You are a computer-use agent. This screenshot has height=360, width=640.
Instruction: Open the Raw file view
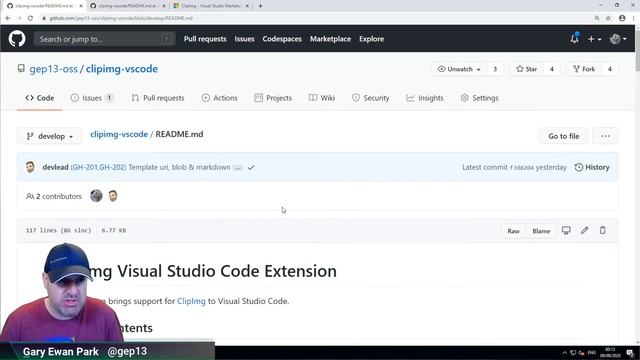click(513, 231)
